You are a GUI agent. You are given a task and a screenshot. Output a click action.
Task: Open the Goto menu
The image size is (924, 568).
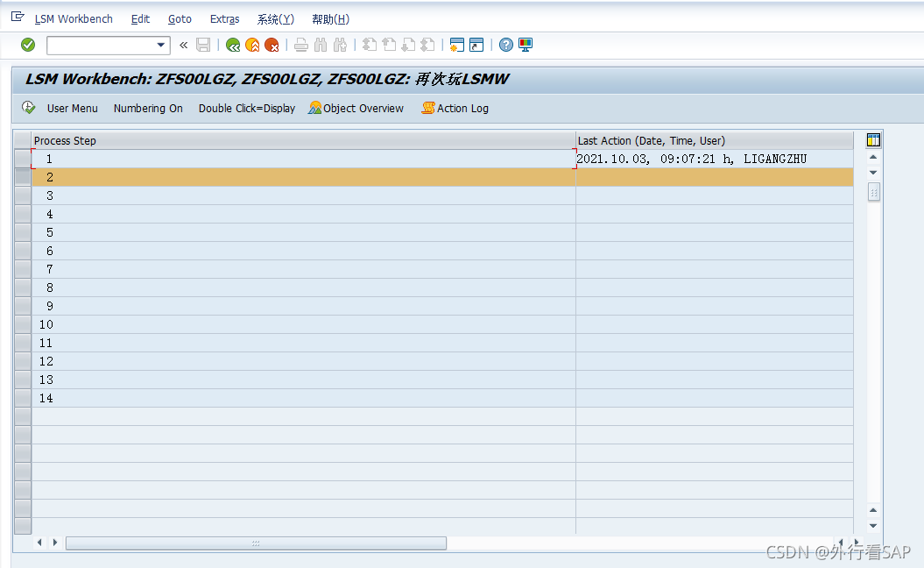click(x=180, y=19)
